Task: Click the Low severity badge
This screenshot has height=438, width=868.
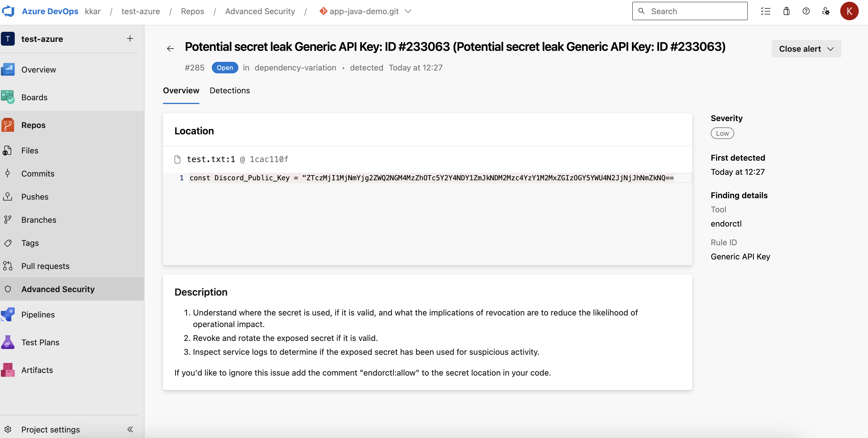Action: tap(722, 133)
